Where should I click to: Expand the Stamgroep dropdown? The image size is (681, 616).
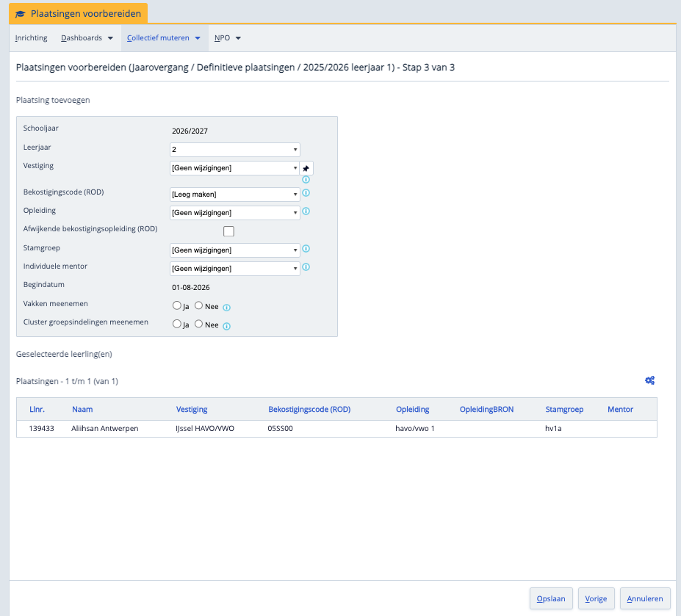pos(234,250)
